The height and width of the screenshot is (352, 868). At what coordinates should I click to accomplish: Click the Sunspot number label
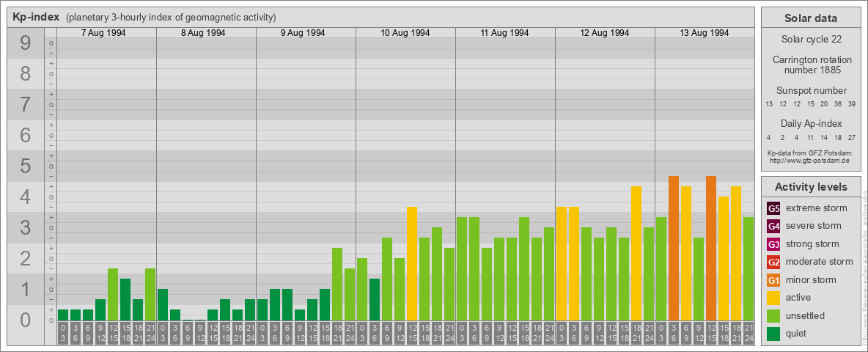coord(811,91)
